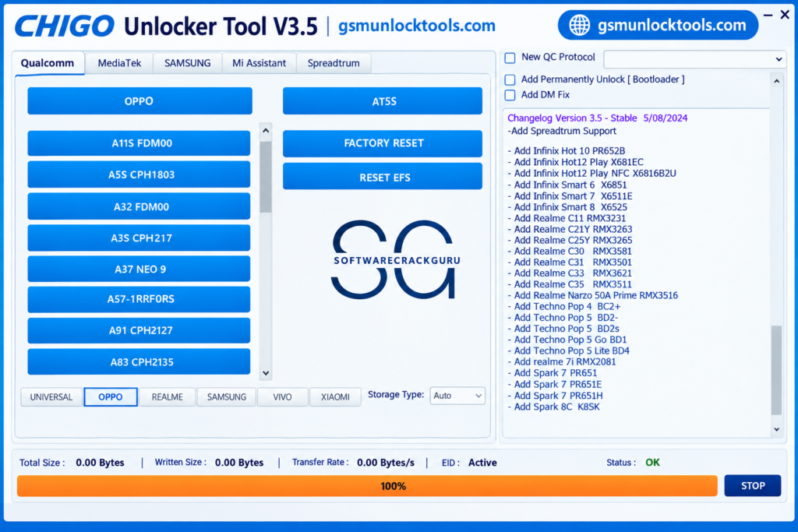Image resolution: width=798 pixels, height=532 pixels.
Task: Click the model list scrollbar thumb
Action: click(266, 178)
